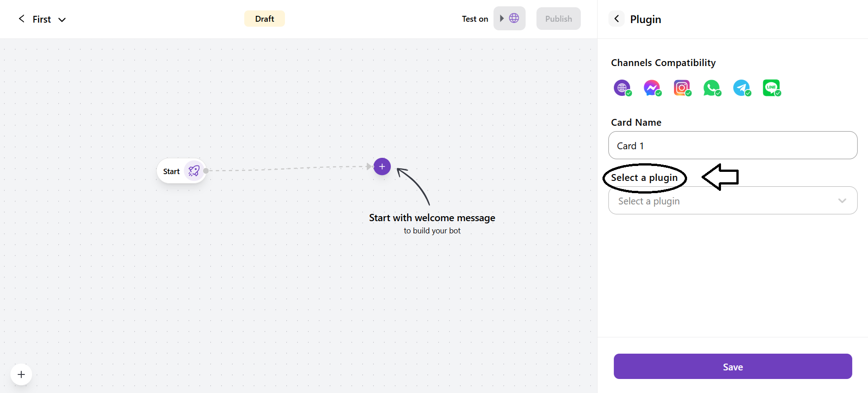868x393 pixels.
Task: Edit the Card 1 name field
Action: [732, 145]
